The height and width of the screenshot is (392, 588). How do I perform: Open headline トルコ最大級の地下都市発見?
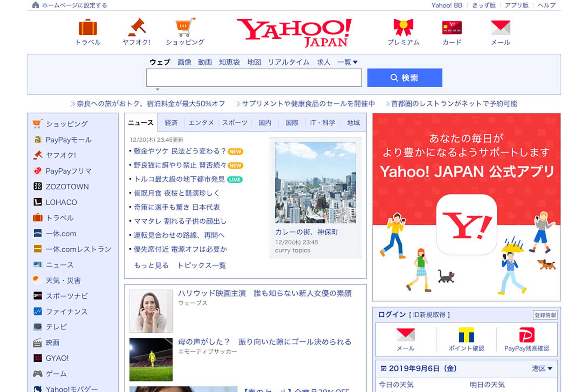pyautogui.click(x=179, y=179)
